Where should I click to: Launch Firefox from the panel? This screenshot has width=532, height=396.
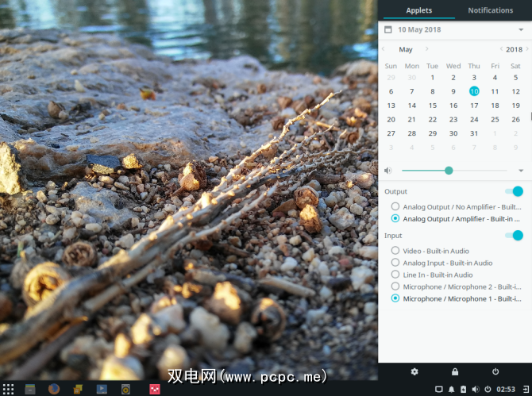click(54, 389)
